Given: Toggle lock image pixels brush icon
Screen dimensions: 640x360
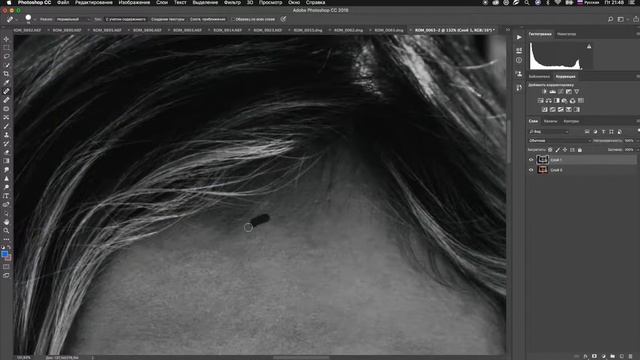Looking at the screenshot, I should (558, 150).
